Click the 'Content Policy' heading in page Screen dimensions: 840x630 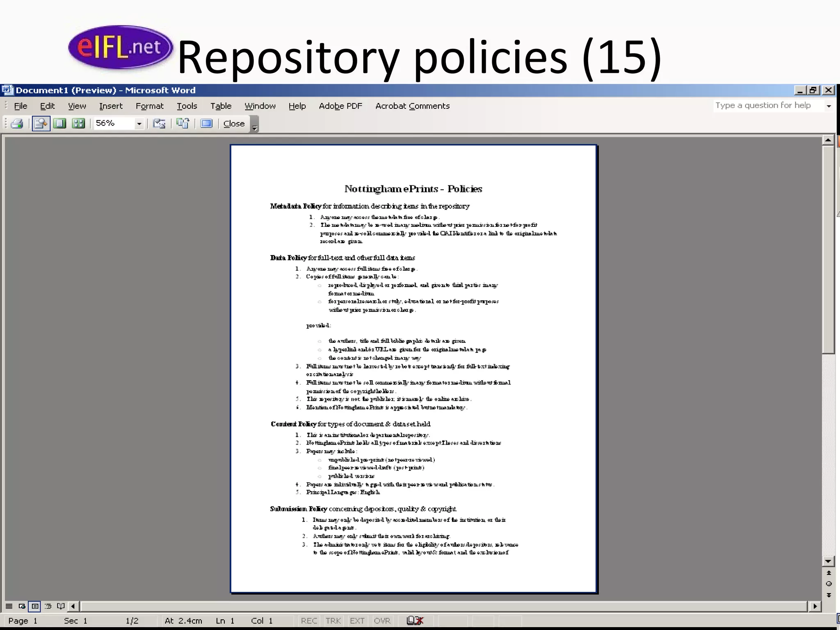point(293,424)
